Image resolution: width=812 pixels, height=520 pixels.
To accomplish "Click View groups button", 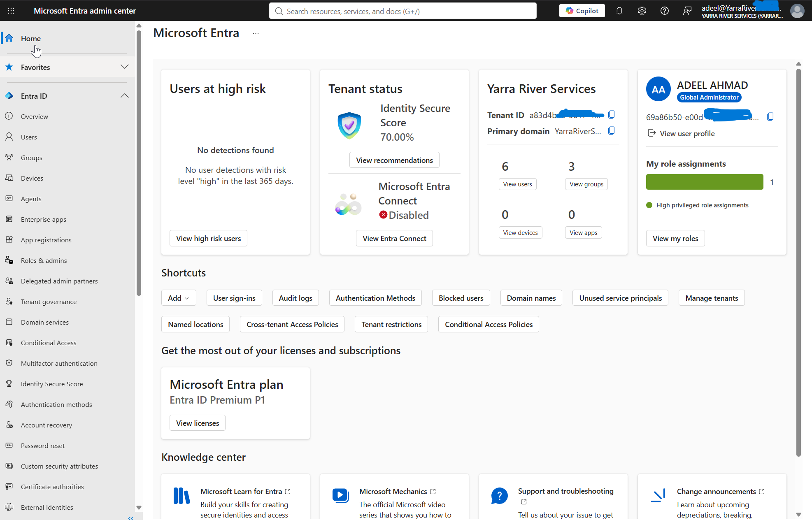I will (x=586, y=184).
